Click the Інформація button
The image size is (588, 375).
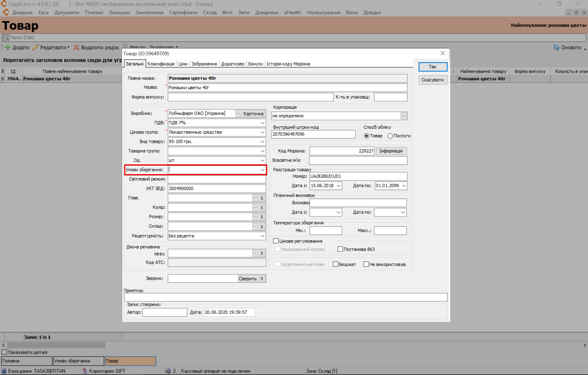click(391, 151)
